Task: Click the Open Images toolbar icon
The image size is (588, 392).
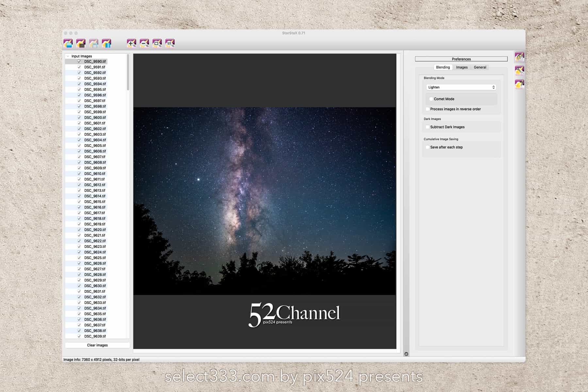Action: coord(68,43)
